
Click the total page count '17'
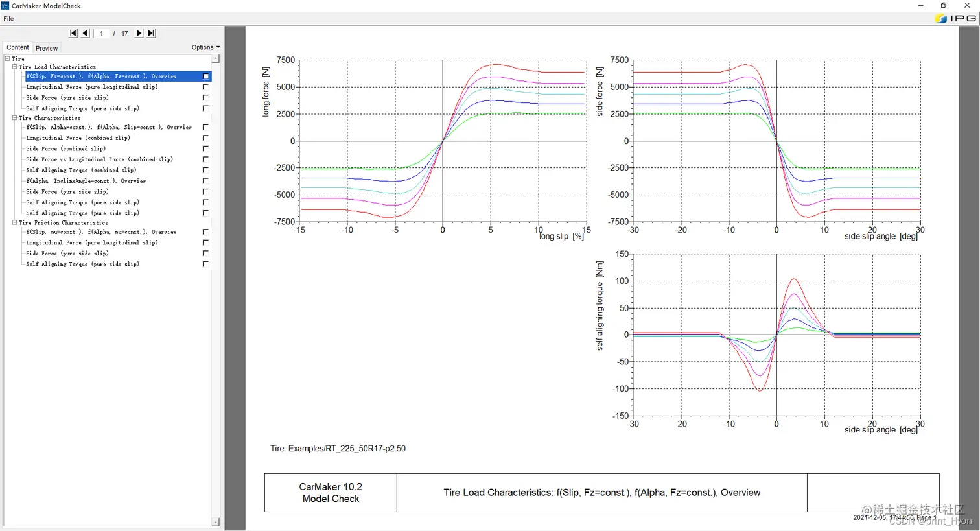click(x=124, y=33)
